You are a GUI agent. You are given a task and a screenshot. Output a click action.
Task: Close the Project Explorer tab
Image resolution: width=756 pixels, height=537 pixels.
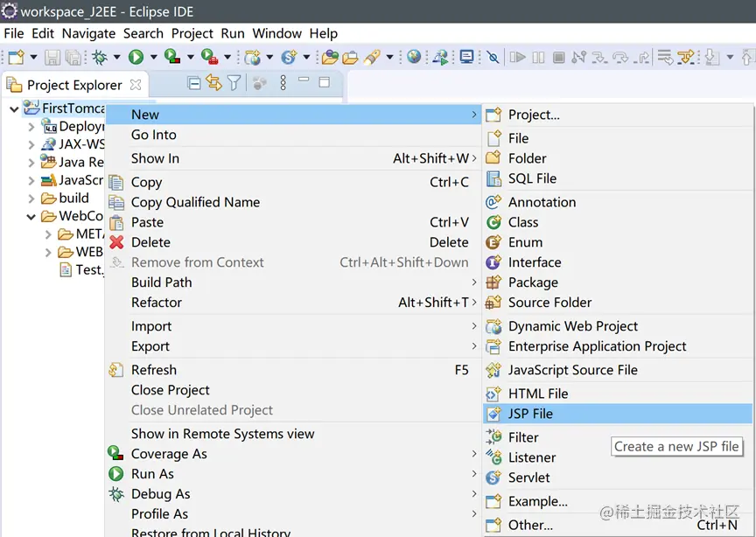coord(136,85)
